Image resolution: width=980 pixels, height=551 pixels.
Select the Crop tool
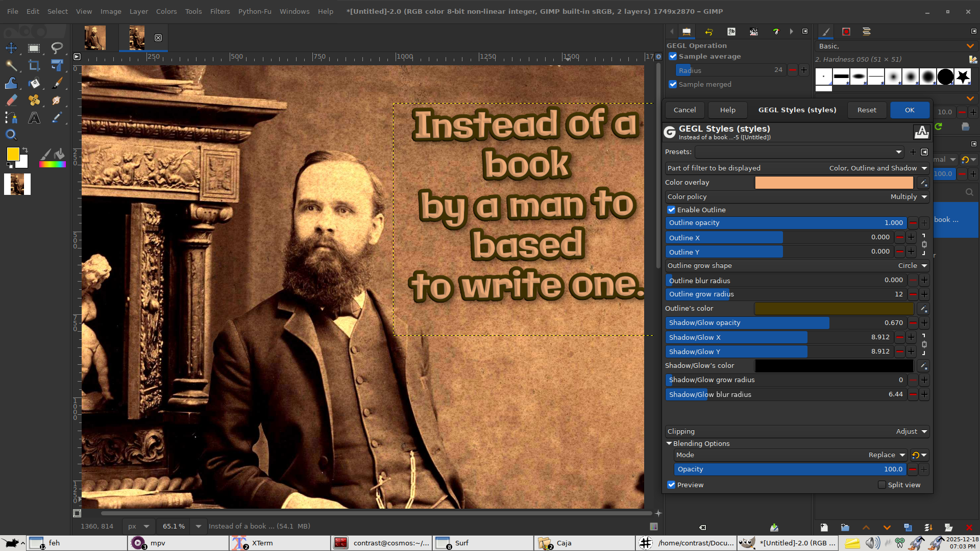(x=34, y=65)
